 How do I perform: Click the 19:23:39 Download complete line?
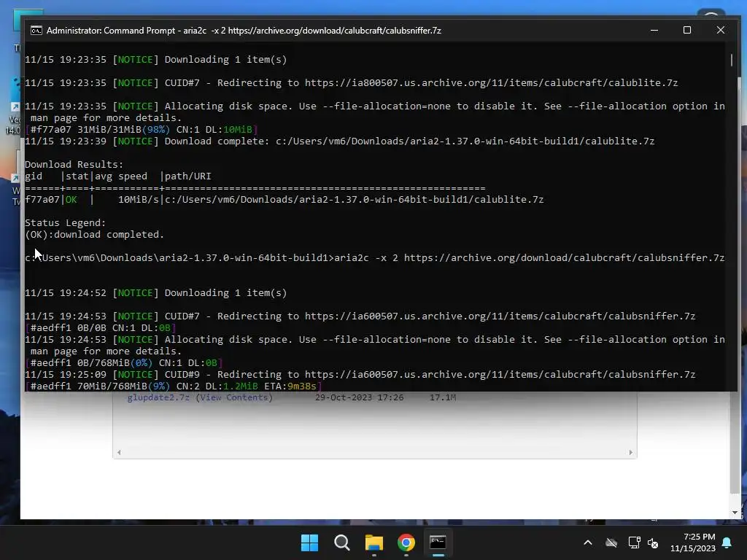(340, 141)
